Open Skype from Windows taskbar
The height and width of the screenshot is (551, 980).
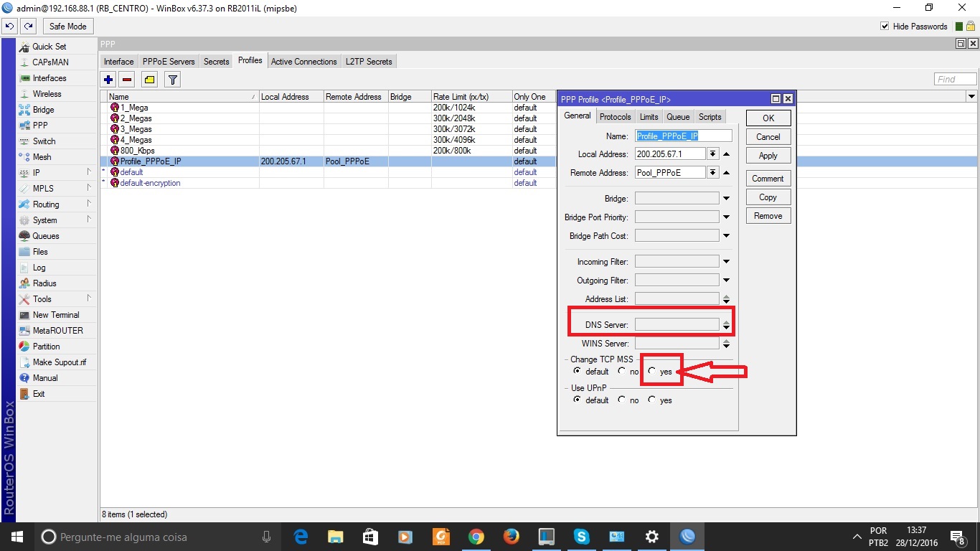[581, 537]
